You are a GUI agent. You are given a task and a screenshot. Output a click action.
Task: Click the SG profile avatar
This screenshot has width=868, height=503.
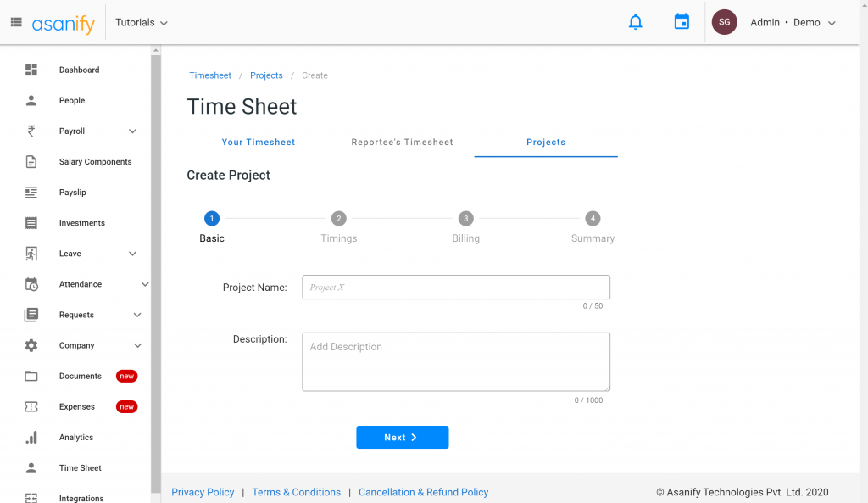point(724,21)
